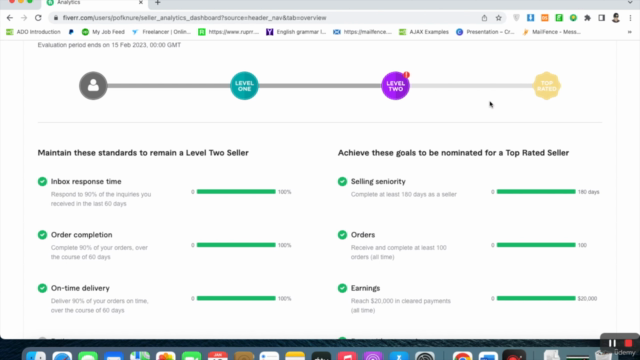Open the AJAX Examples bookmark
Image resolution: width=640 pixels, height=360 pixels.
point(424,32)
